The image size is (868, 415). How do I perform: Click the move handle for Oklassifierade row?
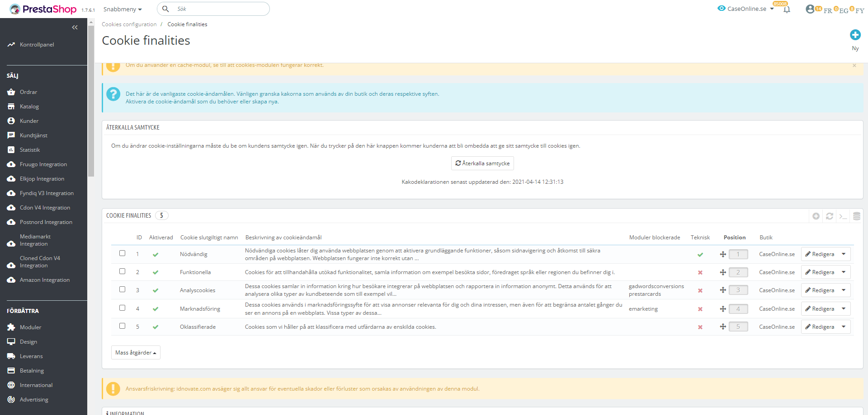tap(723, 327)
